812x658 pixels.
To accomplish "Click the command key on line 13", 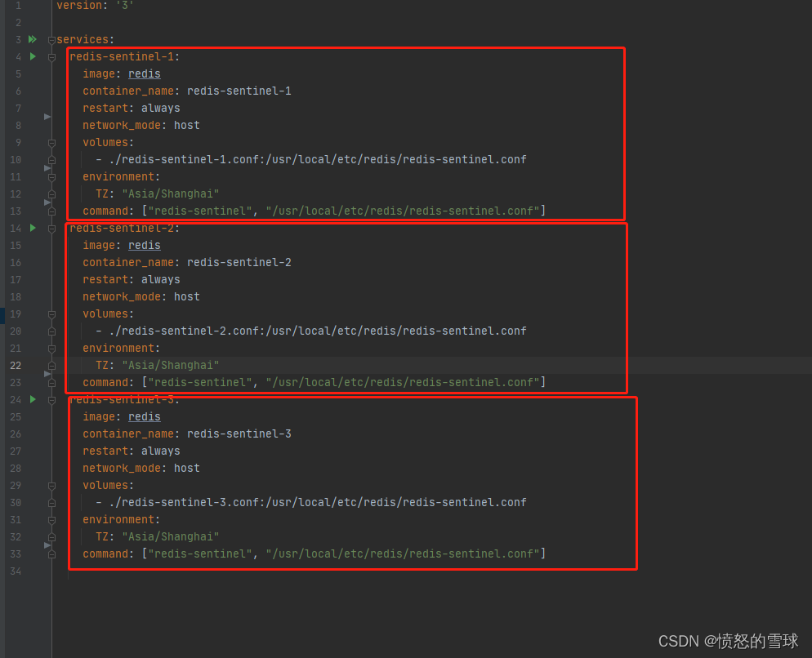I will [105, 211].
